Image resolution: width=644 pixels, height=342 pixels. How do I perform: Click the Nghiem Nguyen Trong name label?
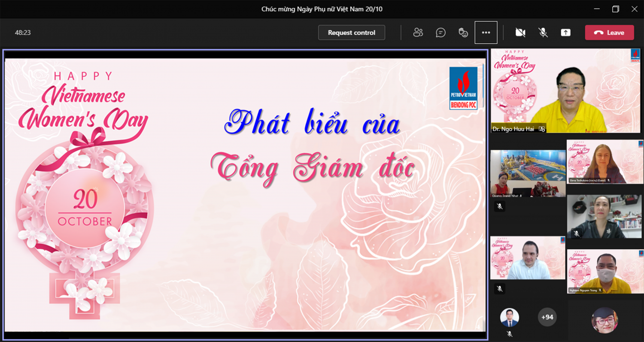583,291
